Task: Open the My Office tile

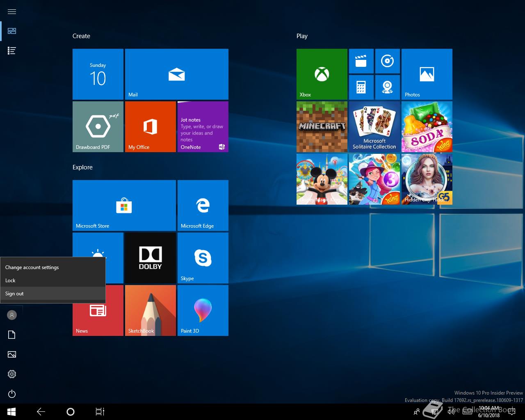Action: [x=151, y=127]
